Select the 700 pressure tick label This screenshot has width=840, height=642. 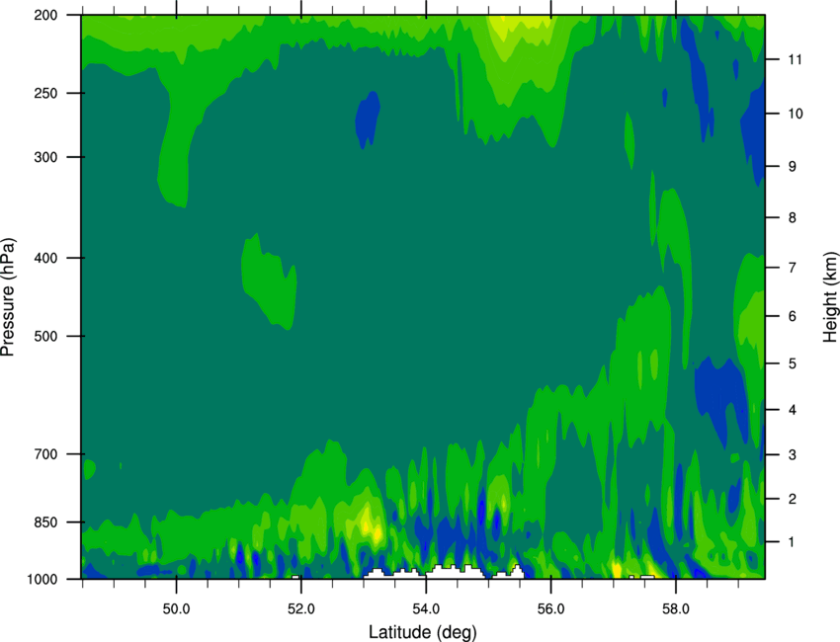click(x=45, y=454)
